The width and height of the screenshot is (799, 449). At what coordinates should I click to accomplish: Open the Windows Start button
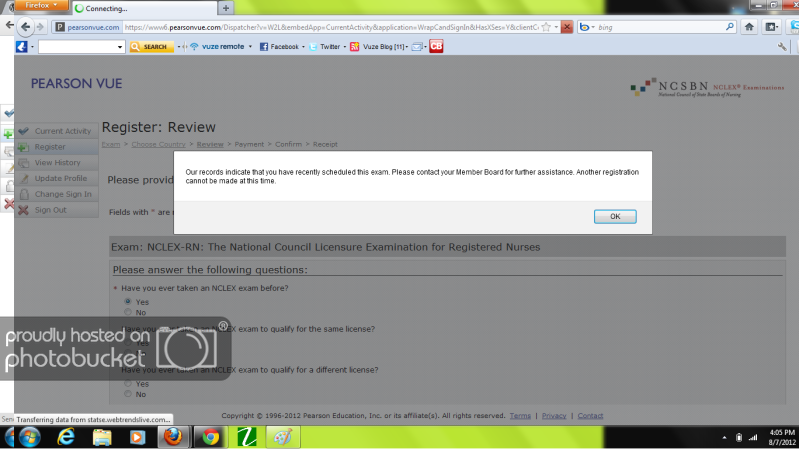coord(29,437)
